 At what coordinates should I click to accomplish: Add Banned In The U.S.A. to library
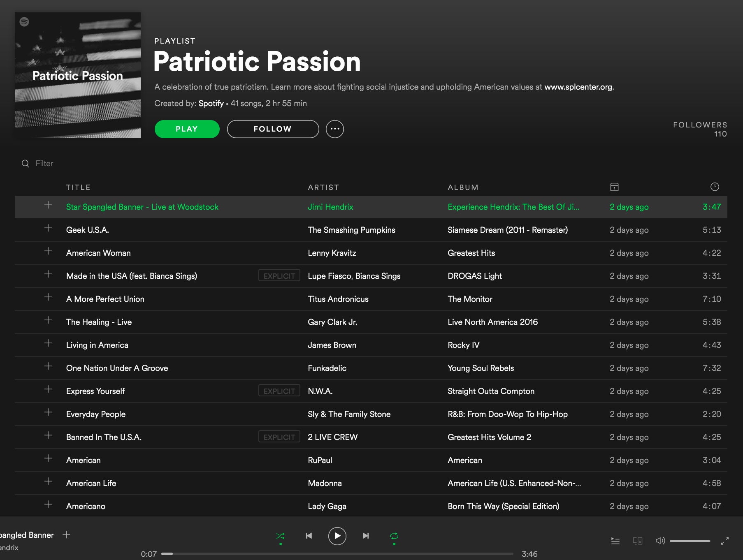pyautogui.click(x=48, y=435)
